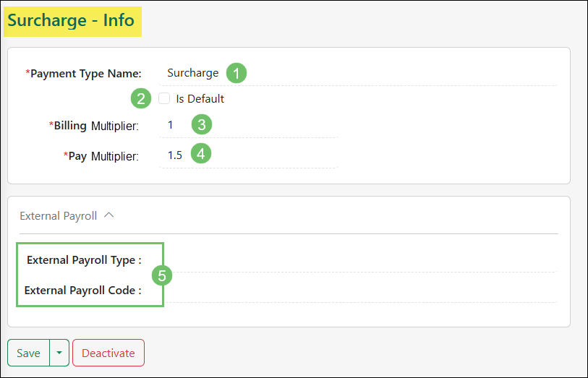Click the Deactivate button
This screenshot has height=378, width=588.
point(108,353)
